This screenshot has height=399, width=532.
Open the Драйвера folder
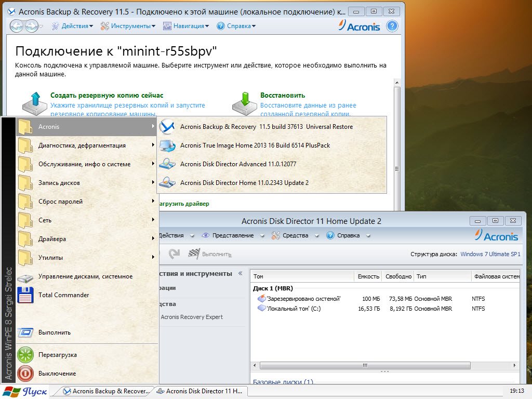coord(87,238)
